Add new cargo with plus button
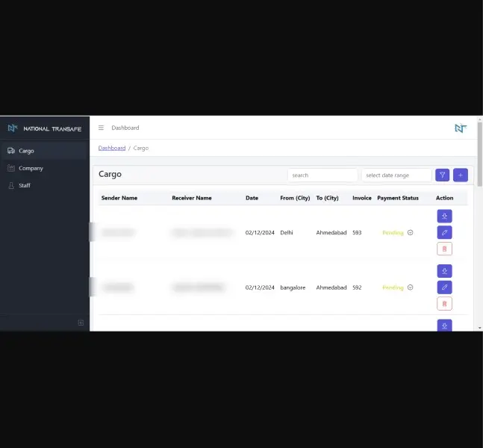 pos(460,175)
